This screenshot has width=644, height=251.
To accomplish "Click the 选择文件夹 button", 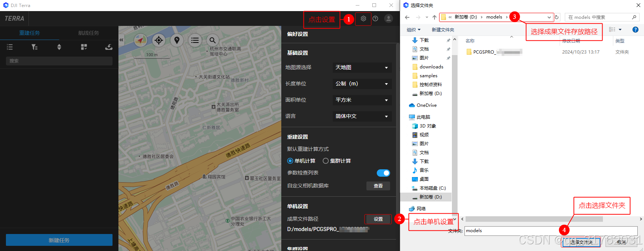I will click(x=581, y=242).
